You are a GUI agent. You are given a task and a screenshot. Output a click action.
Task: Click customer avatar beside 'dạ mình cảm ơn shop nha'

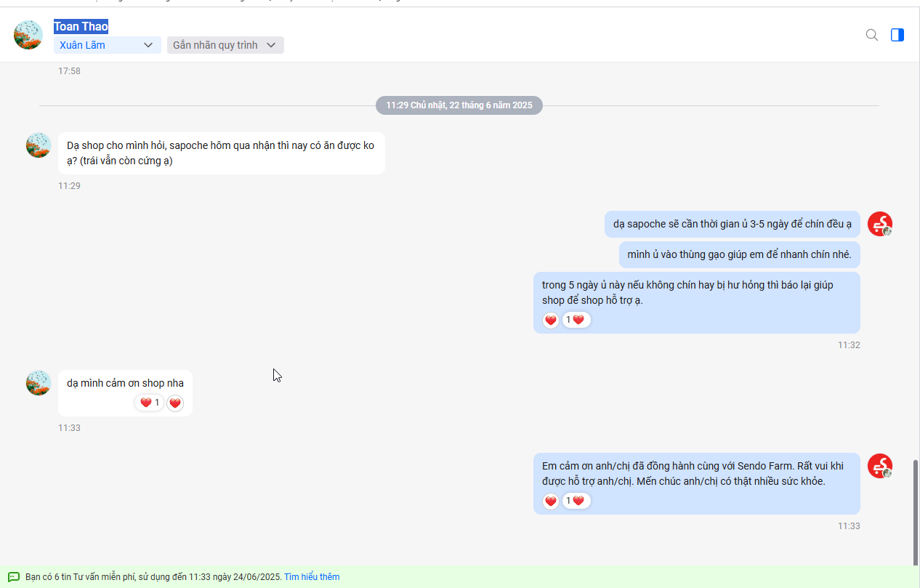pos(39,383)
